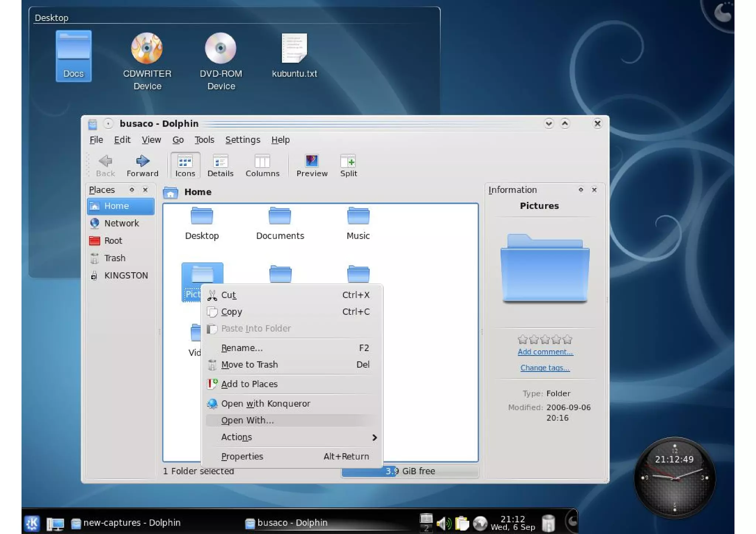Select Icons view mode button
The image size is (756, 534).
(x=185, y=165)
